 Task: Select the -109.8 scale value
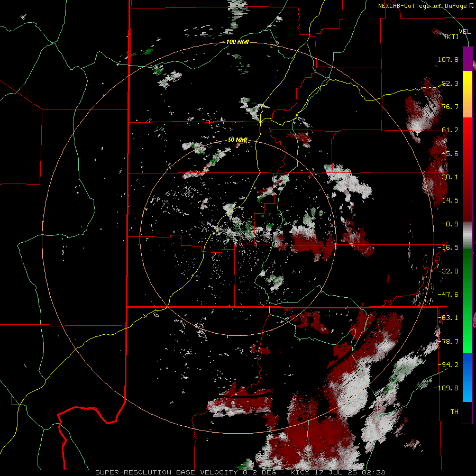click(x=446, y=388)
